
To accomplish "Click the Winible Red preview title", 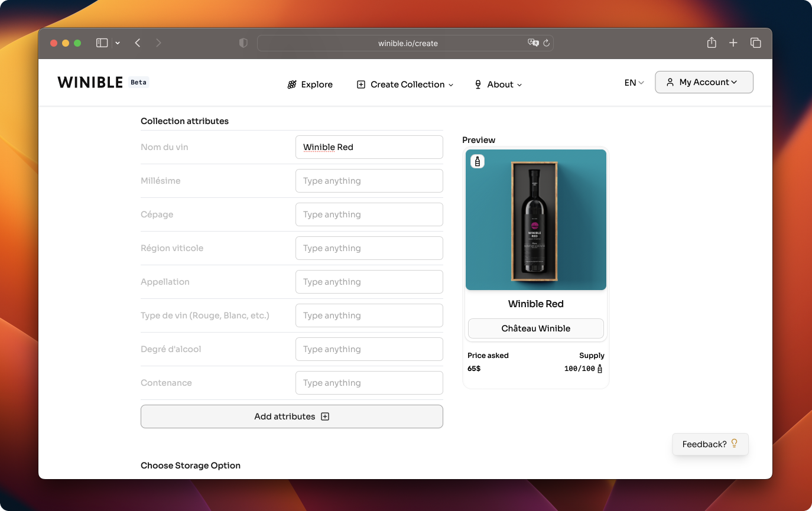I will pos(536,304).
